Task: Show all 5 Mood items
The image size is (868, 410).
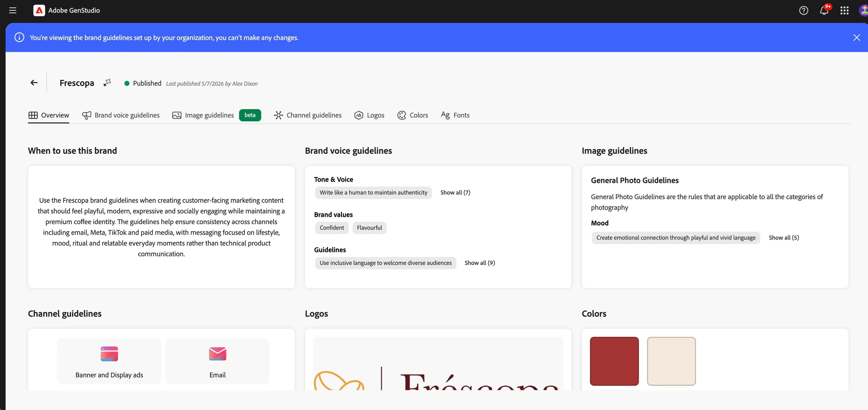Action: (784, 238)
